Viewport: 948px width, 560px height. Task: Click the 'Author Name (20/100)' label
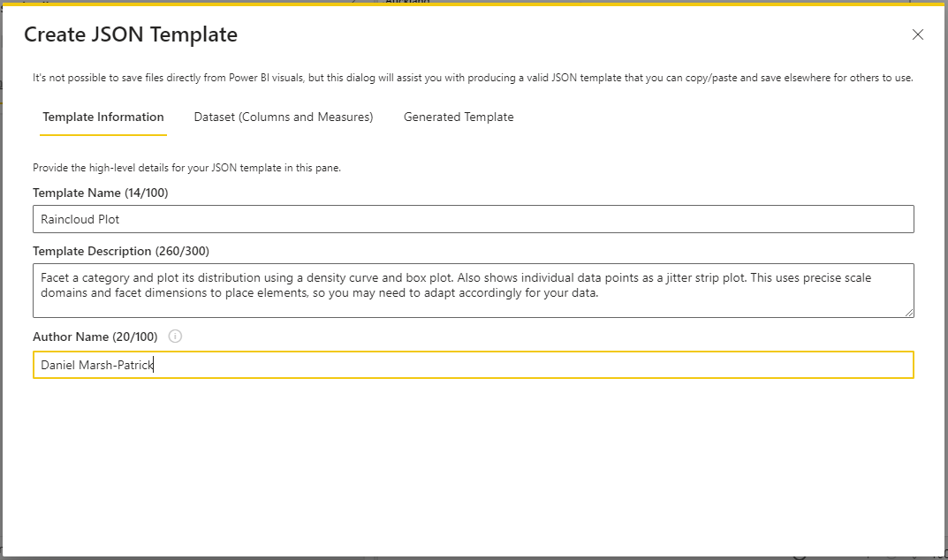point(95,337)
